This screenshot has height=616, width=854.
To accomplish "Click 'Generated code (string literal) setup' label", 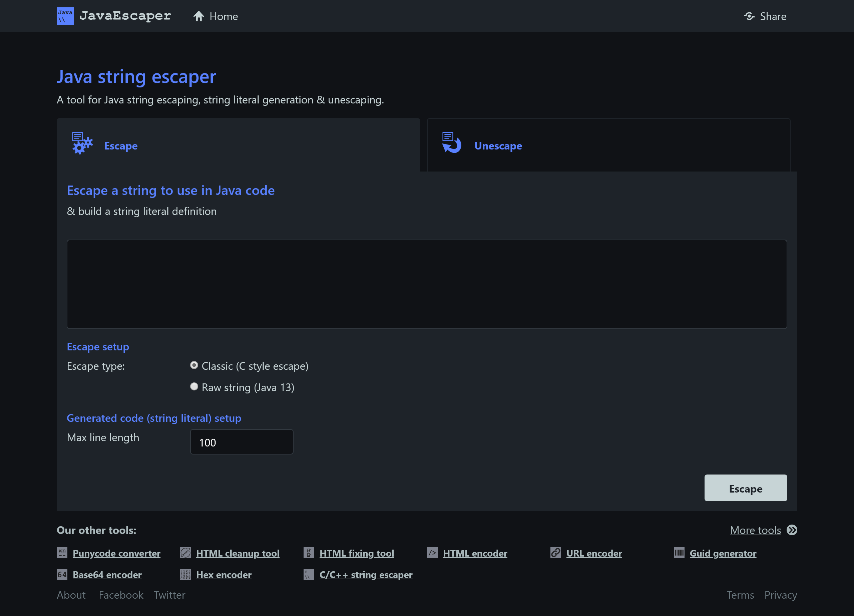I will [x=154, y=418].
